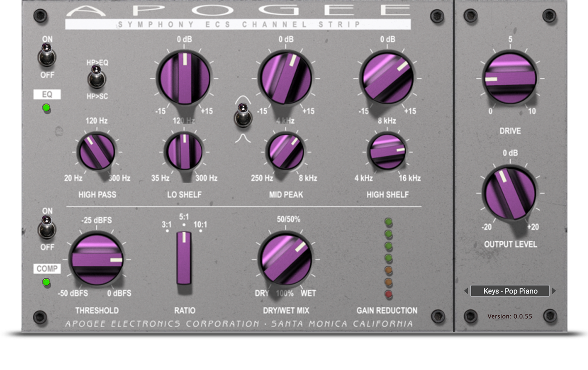Click the Output Level knob
The image size is (588, 370).
coord(510,193)
